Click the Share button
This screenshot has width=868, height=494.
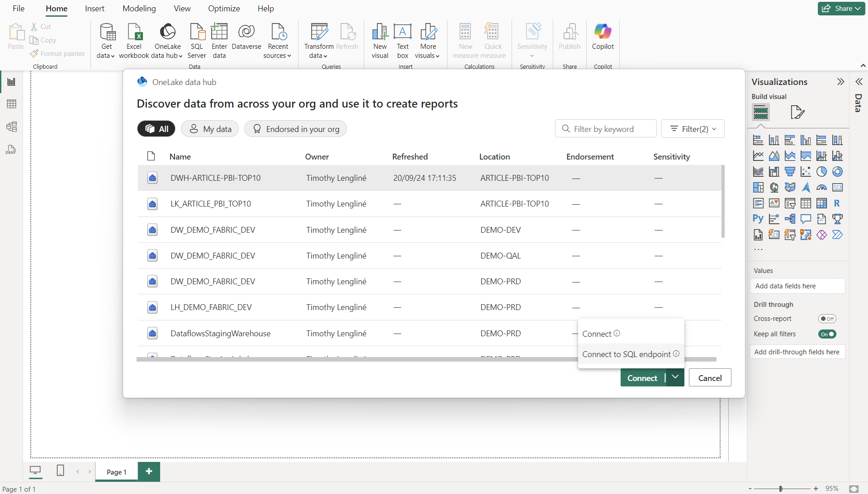click(x=841, y=9)
